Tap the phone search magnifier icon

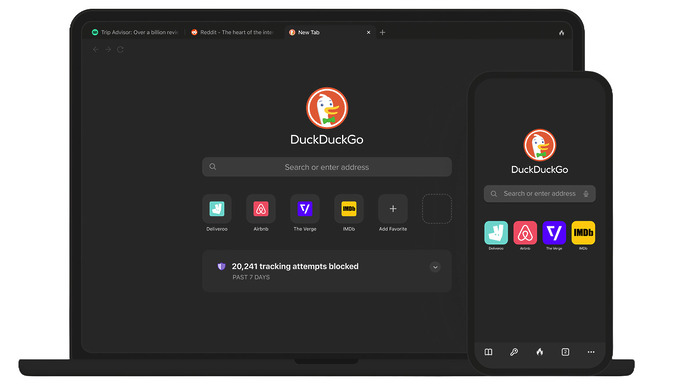point(494,194)
